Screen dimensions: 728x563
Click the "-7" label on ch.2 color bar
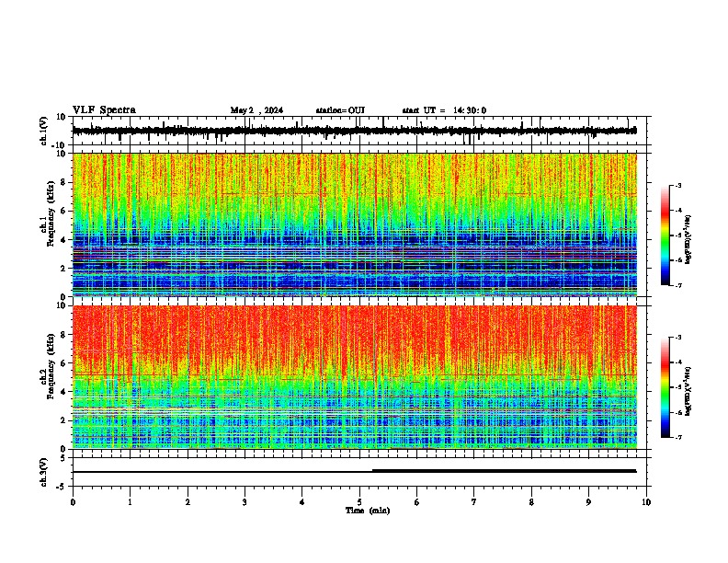point(677,437)
